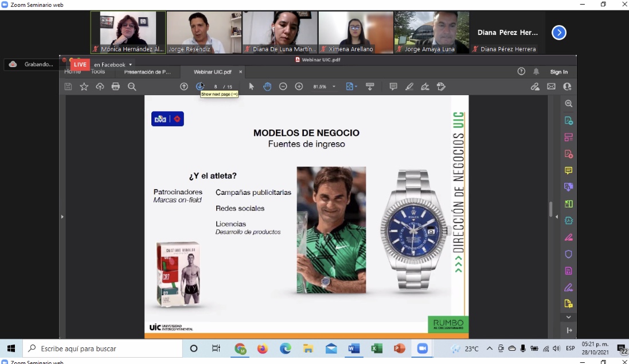Activate the Hand pan tool
The width and height of the screenshot is (629, 364).
[x=267, y=87]
